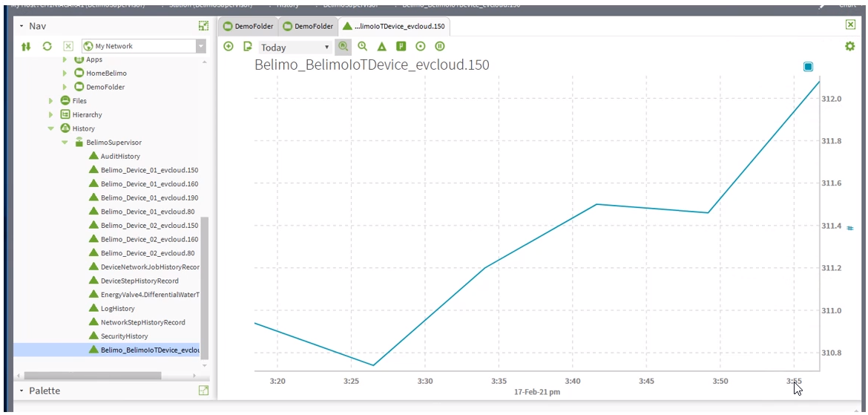Switch to the first DemoFolder tab
868x415 pixels.
tap(249, 26)
